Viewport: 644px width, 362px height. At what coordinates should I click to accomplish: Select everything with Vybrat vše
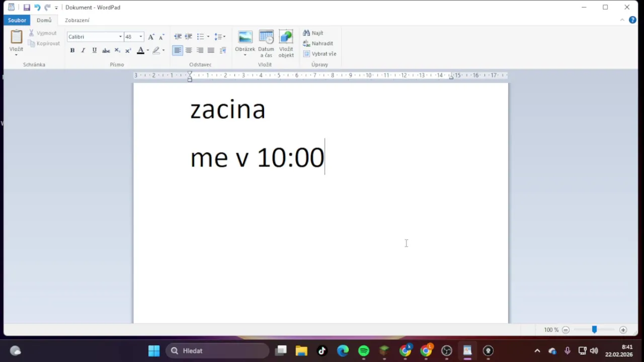click(319, 54)
